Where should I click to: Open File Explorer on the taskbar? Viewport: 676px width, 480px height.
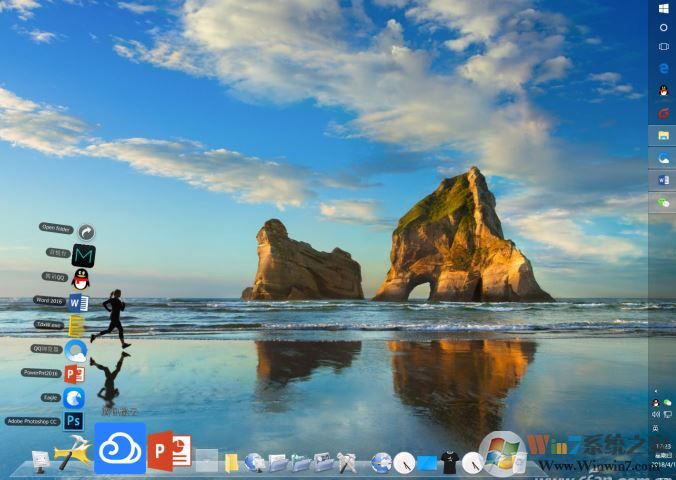click(663, 134)
